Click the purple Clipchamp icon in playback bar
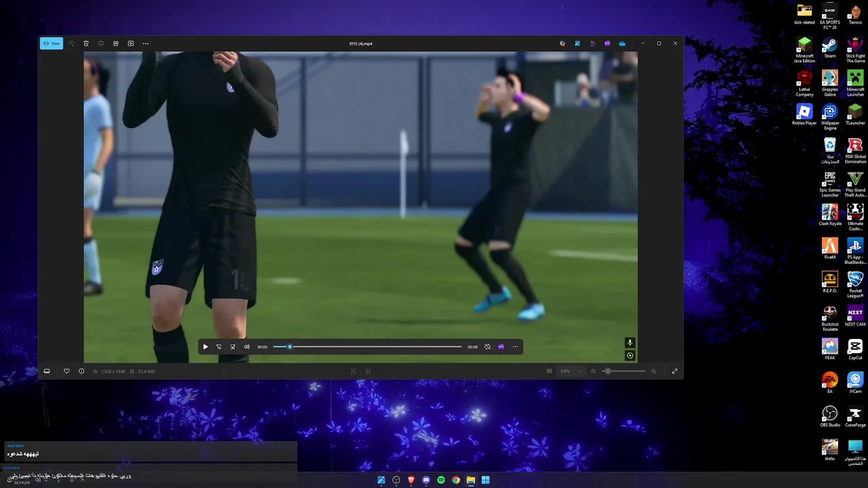Viewport: 868px width, 488px height. (501, 347)
